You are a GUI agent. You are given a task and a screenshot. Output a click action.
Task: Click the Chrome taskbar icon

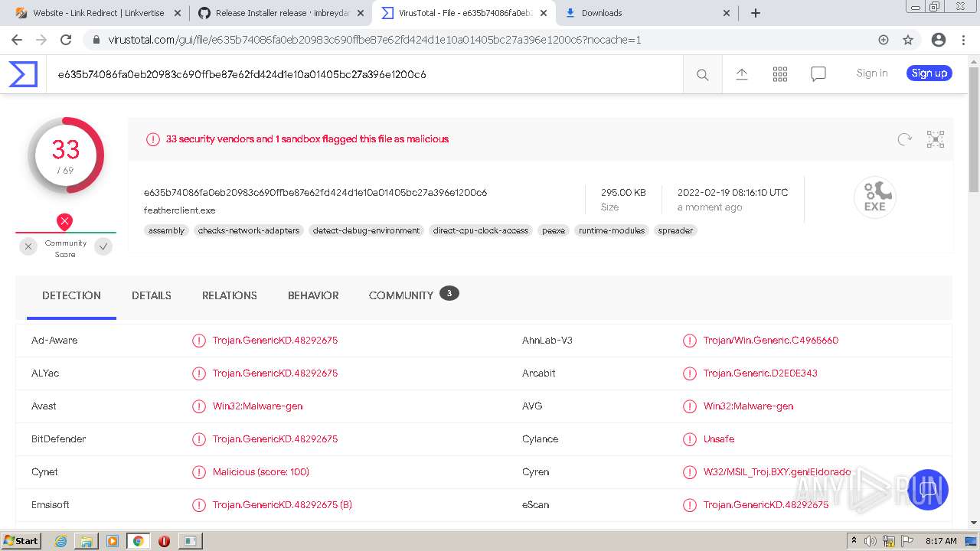[x=138, y=541]
